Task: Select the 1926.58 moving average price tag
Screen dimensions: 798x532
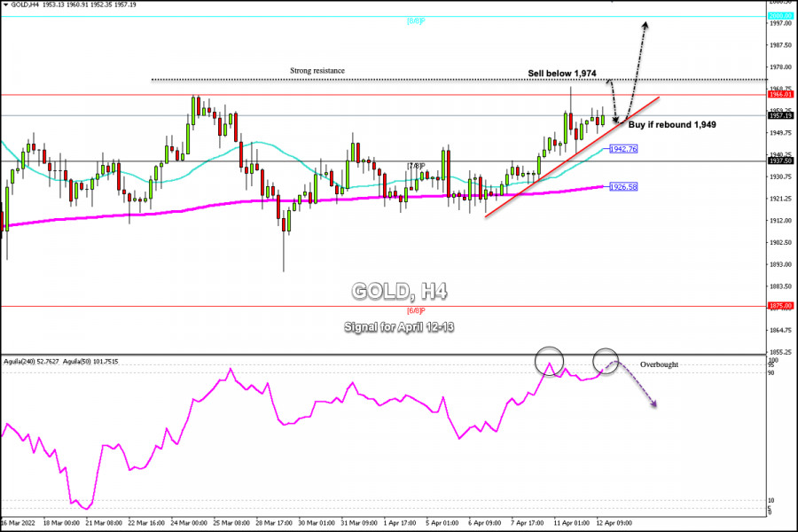Action: tap(623, 187)
